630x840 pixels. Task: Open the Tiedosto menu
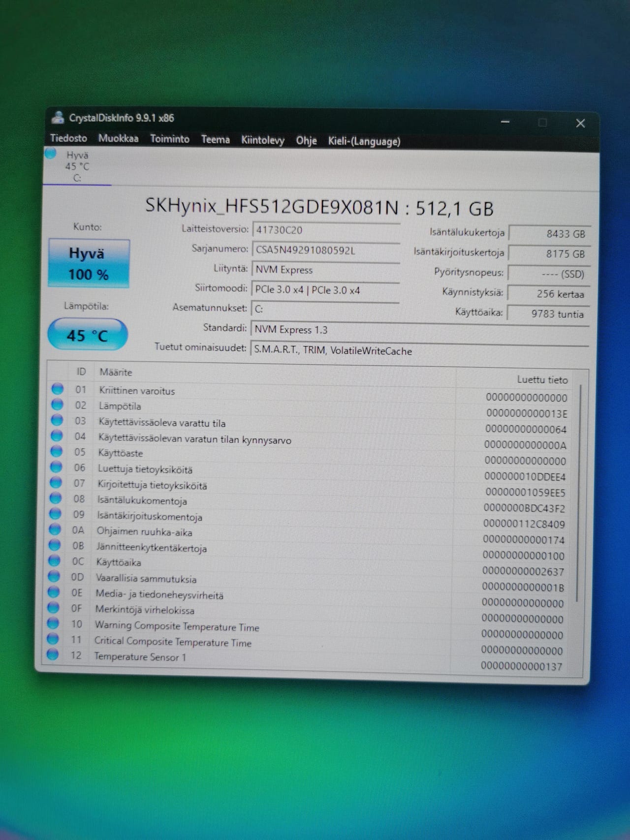pyautogui.click(x=68, y=138)
